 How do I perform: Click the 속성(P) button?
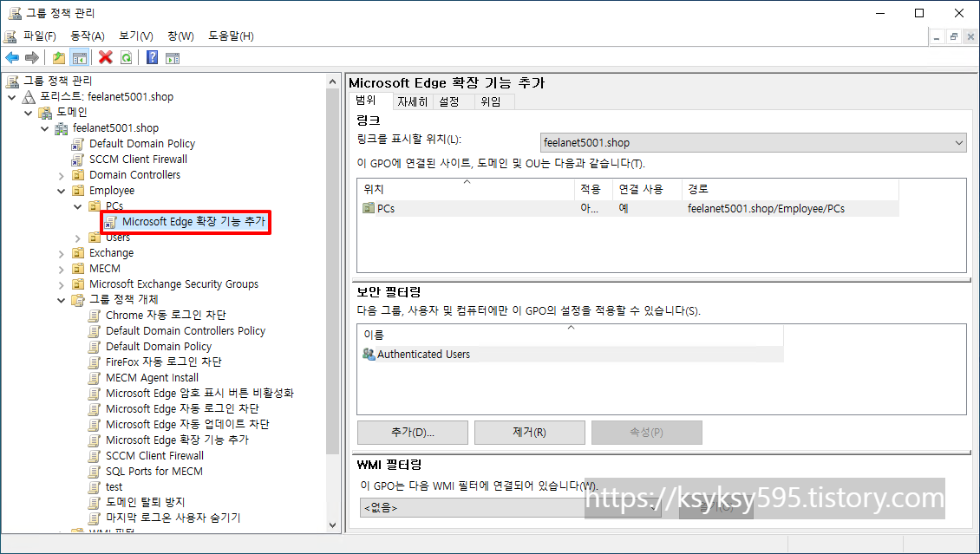point(646,433)
